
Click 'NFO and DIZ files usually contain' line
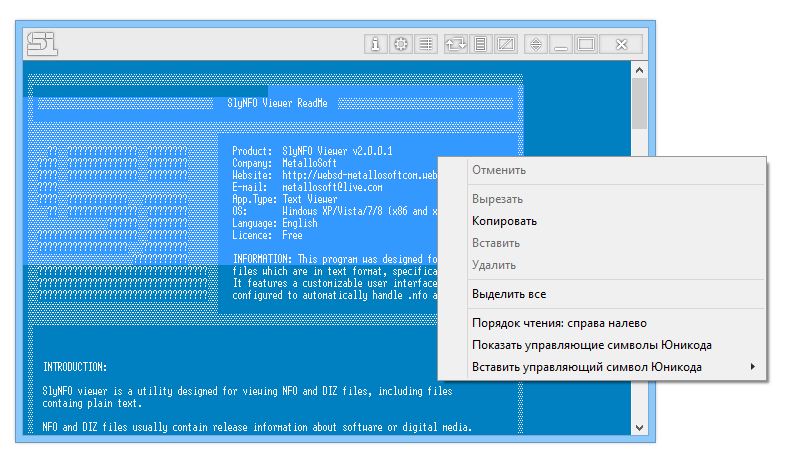pyautogui.click(x=257, y=427)
